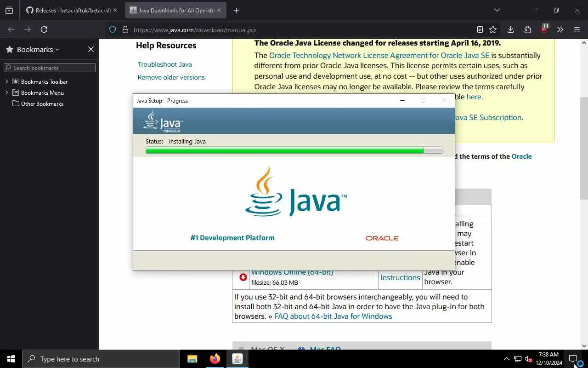Click the Search bookmarks field
The image size is (588, 368).
[x=50, y=68]
